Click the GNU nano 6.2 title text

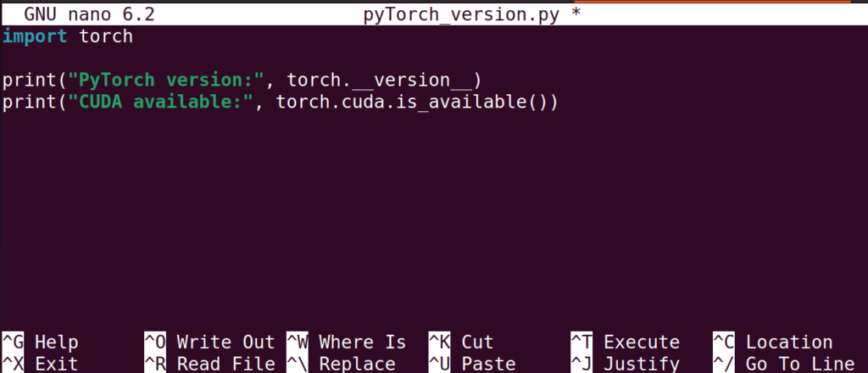click(x=89, y=14)
